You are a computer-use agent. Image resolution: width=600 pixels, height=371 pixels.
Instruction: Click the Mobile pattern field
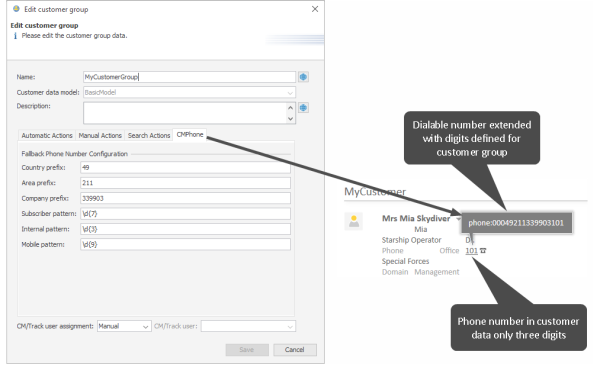point(186,244)
